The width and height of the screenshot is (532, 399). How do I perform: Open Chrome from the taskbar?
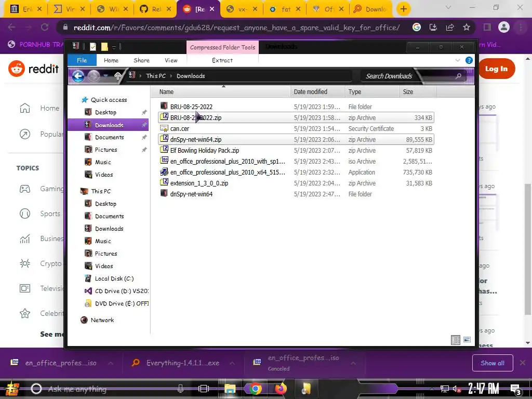(256, 389)
